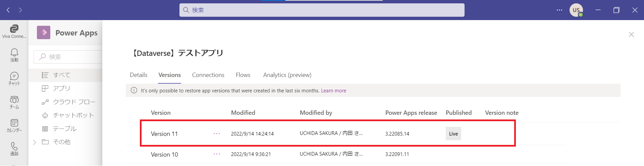Open the Calendar (カレンダー) icon

(x=14, y=125)
